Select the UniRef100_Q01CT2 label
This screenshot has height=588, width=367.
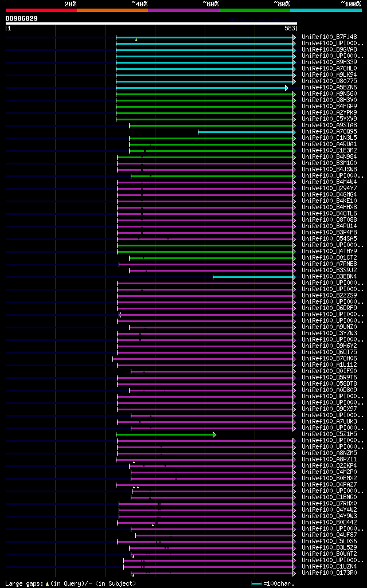tap(330, 258)
